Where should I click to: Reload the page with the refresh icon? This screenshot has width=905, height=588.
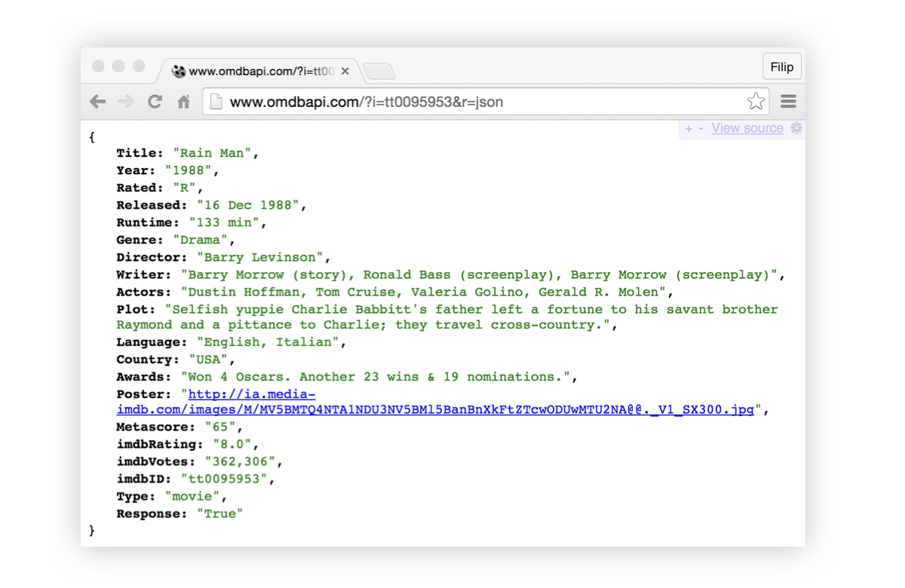pyautogui.click(x=155, y=101)
